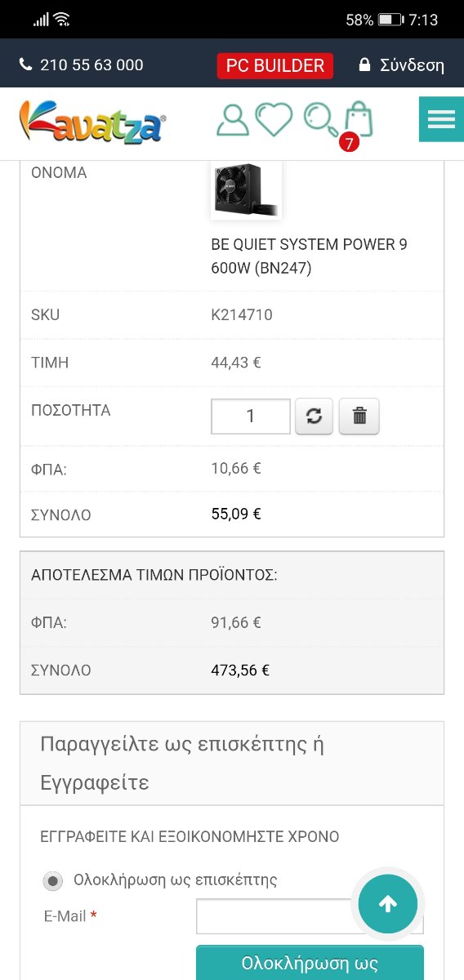Screen dimensions: 464x980
Task: Delete item with trash icon
Action: click(359, 416)
